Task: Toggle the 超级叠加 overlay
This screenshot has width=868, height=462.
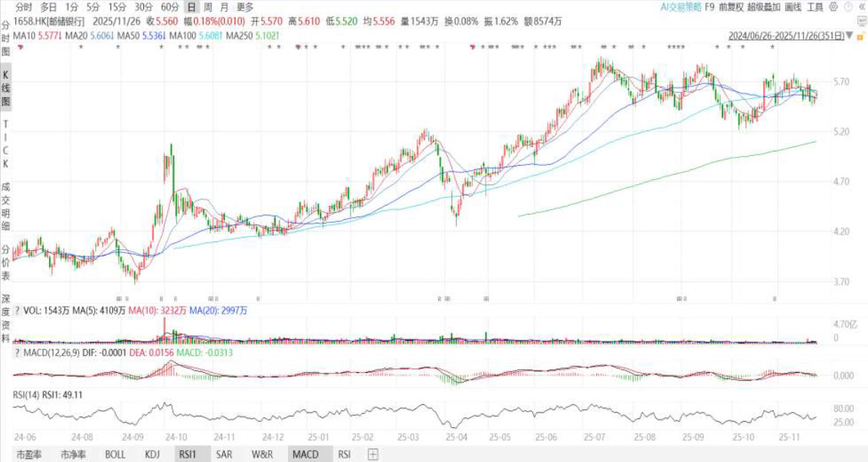Action: pyautogui.click(x=764, y=7)
